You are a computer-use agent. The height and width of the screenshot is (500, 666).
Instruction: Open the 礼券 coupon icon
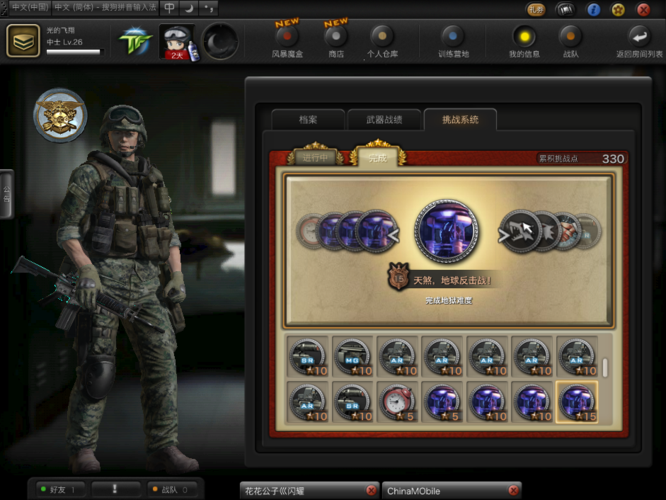tap(536, 9)
